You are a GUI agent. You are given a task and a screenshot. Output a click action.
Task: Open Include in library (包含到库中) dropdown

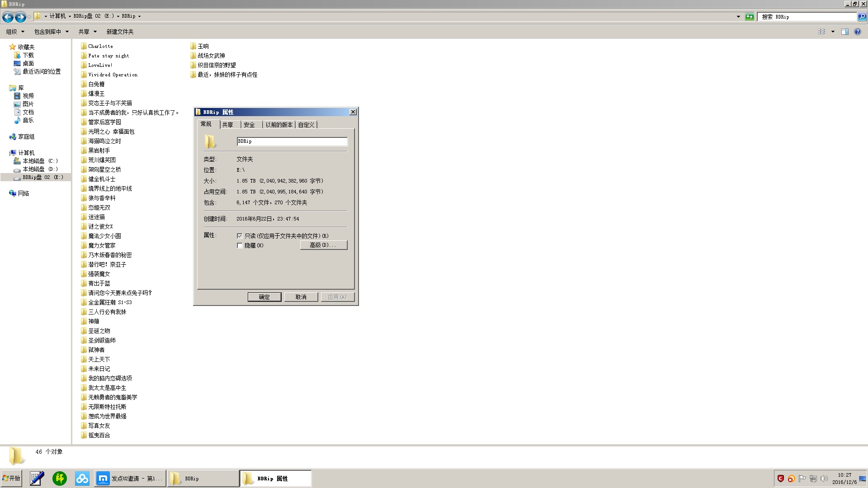click(52, 32)
